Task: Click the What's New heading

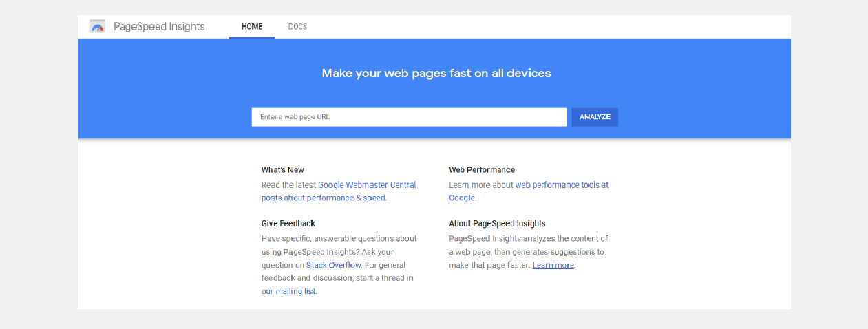Action: (282, 170)
